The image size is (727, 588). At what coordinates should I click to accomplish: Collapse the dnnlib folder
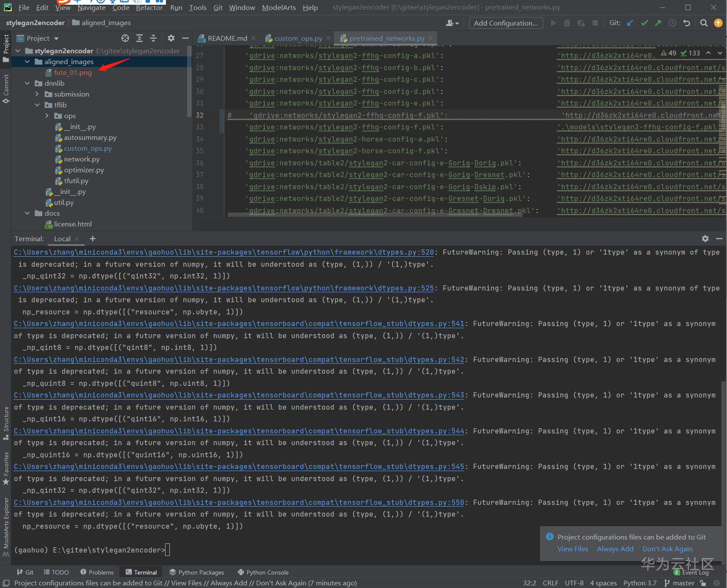(x=28, y=83)
